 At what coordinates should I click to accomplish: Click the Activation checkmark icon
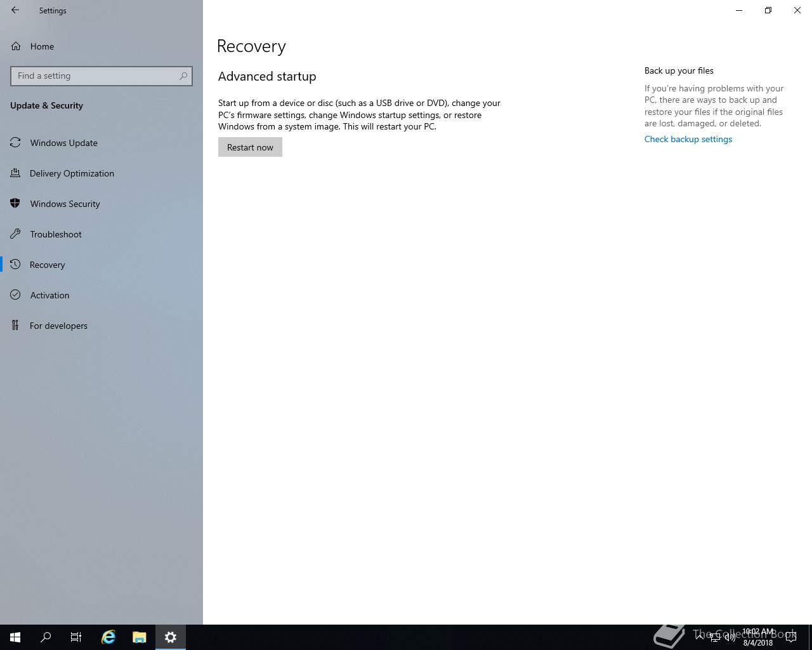pyautogui.click(x=15, y=295)
